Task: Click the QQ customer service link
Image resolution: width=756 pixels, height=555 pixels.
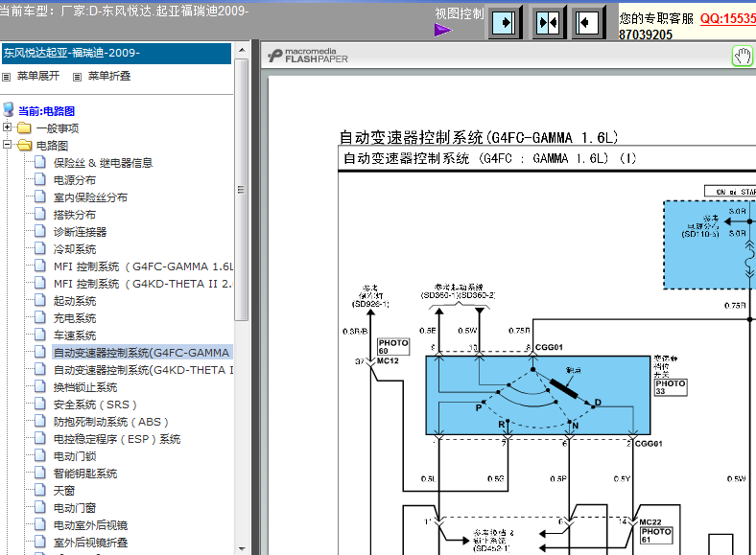Action: tap(727, 18)
